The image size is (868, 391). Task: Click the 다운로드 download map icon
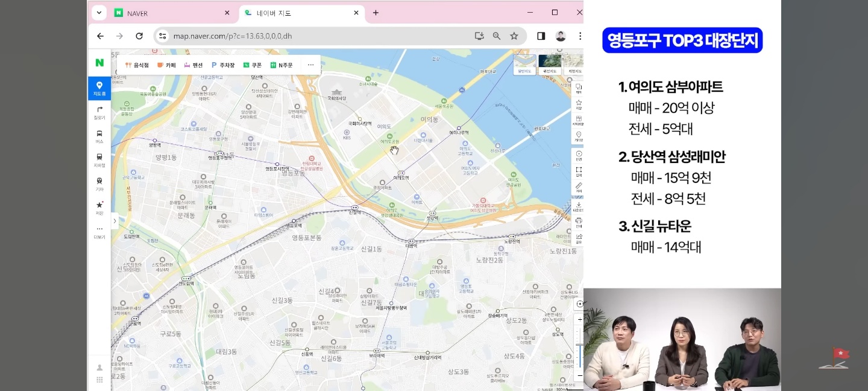[x=579, y=206]
